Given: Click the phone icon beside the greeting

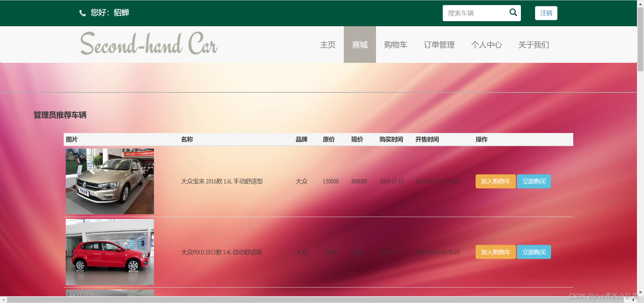Looking at the screenshot, I should pos(83,13).
